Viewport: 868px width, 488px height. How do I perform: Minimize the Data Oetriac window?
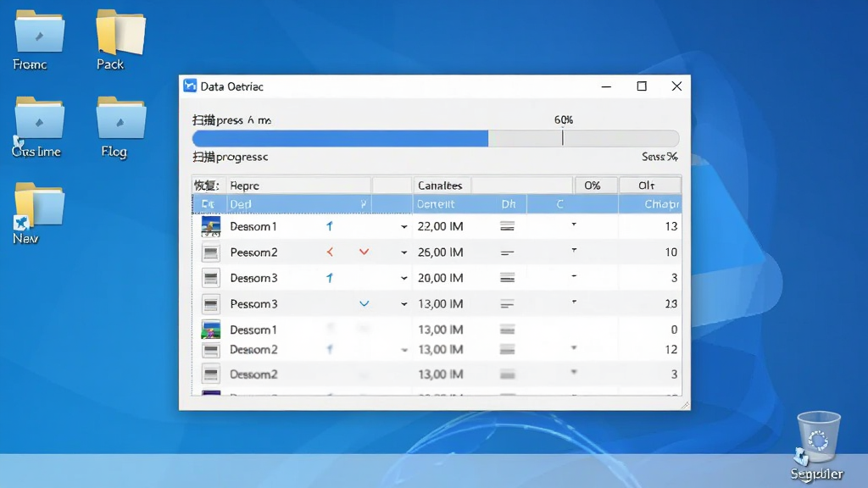(x=606, y=86)
